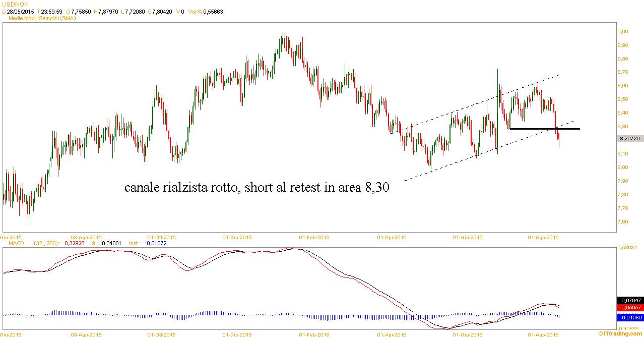Click 01-Feb-2016 below the MACD panel
Viewport: 644px width, 337px height.
(314, 334)
